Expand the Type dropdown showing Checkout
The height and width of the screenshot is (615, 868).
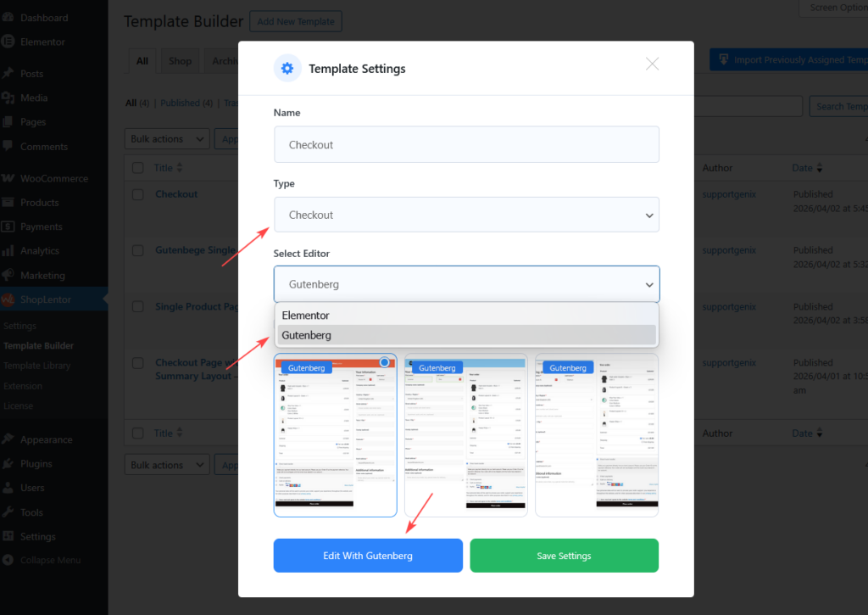(466, 215)
